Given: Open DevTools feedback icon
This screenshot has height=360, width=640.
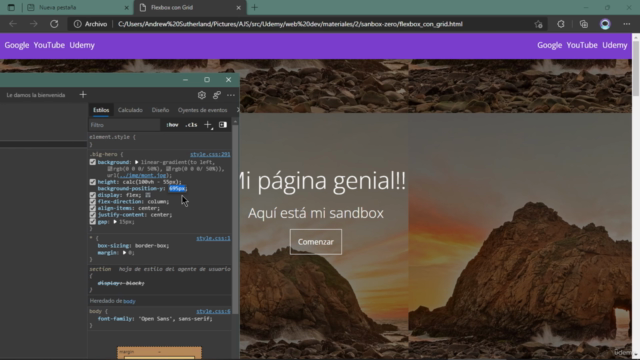Looking at the screenshot, I should 216,95.
